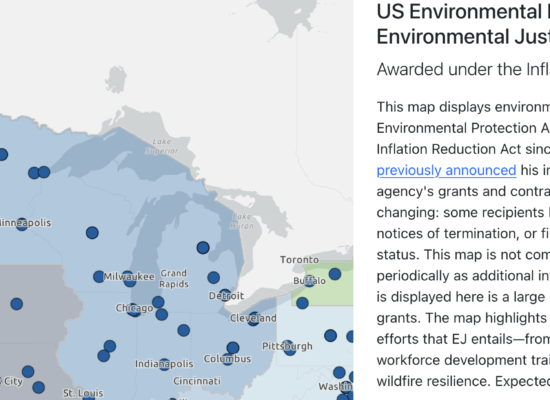Select the grant marker on the Minneapolis label
Image resolution: width=550 pixels, height=400 pixels.
point(22,225)
